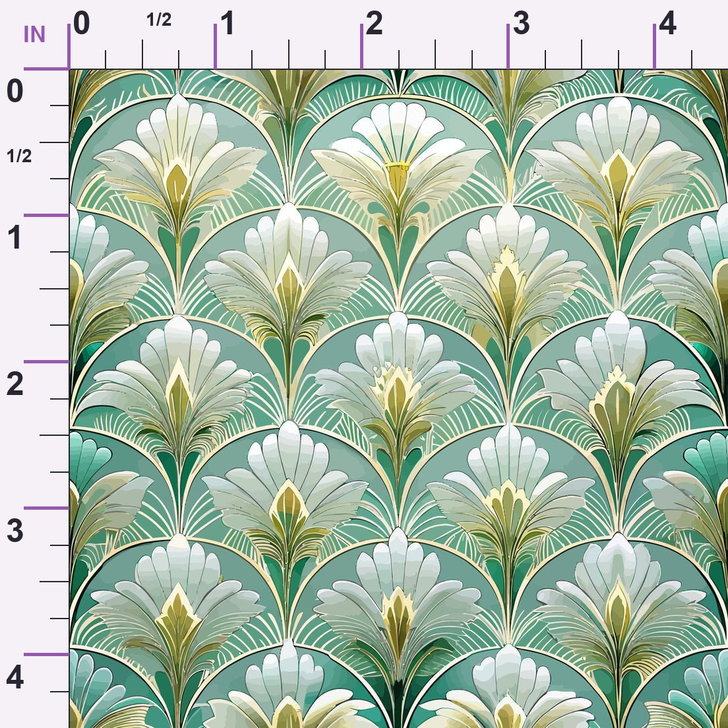Click the "0" on the vertical ruler
The height and width of the screenshot is (728, 728).
(x=15, y=90)
